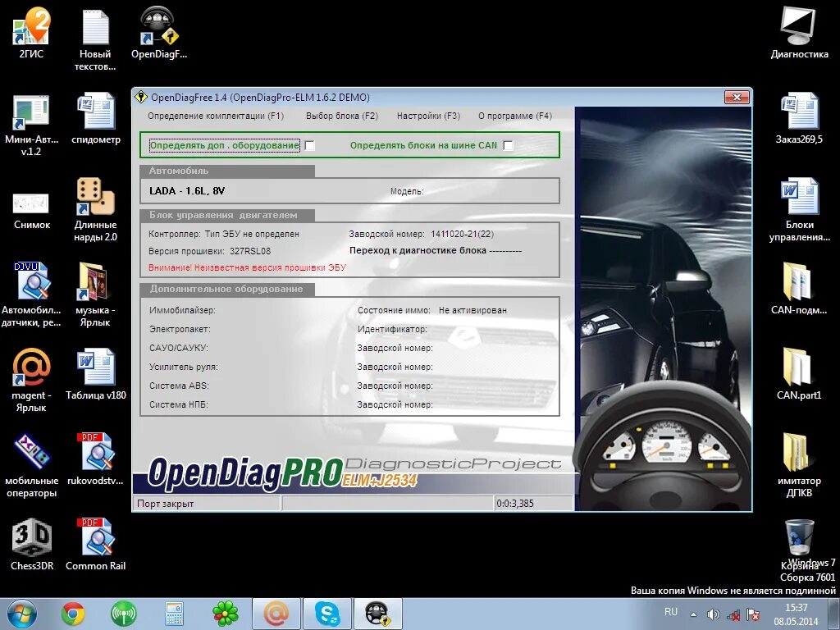The width and height of the screenshot is (840, 630).
Task: Click the LADA - 1.6L, 8V vehicle text
Action: [x=187, y=190]
